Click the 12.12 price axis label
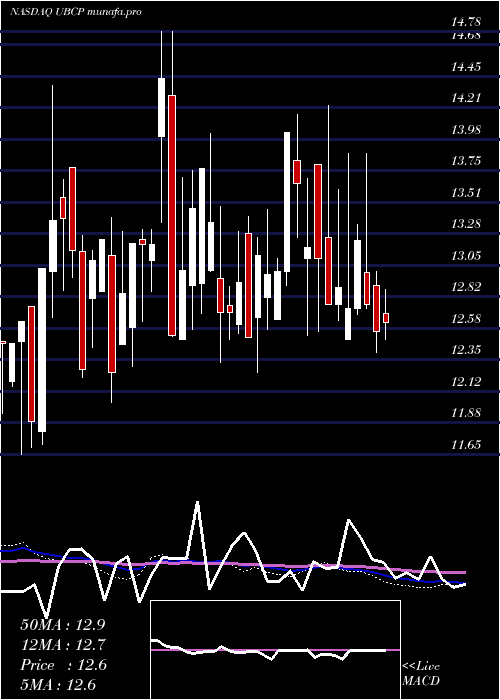The height and width of the screenshot is (700, 500). point(466,382)
